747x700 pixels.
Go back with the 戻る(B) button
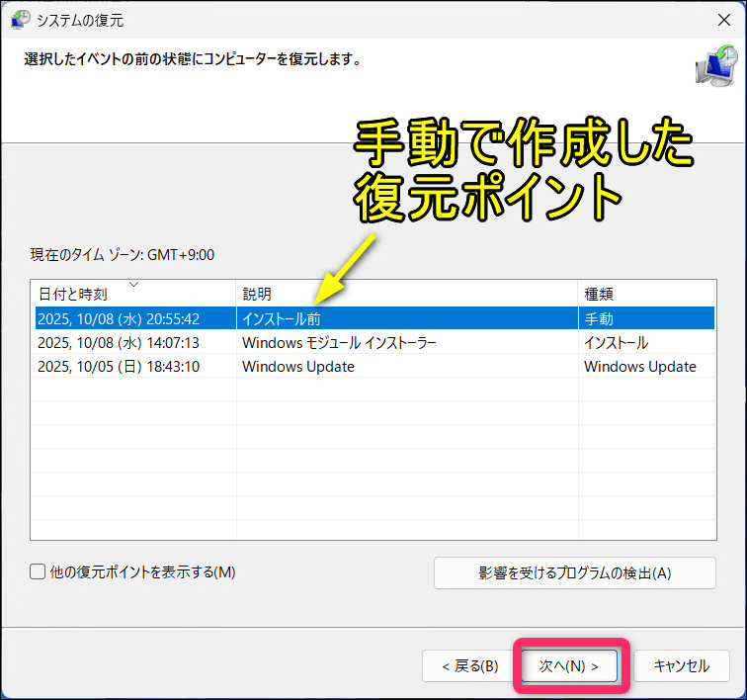pos(469,666)
